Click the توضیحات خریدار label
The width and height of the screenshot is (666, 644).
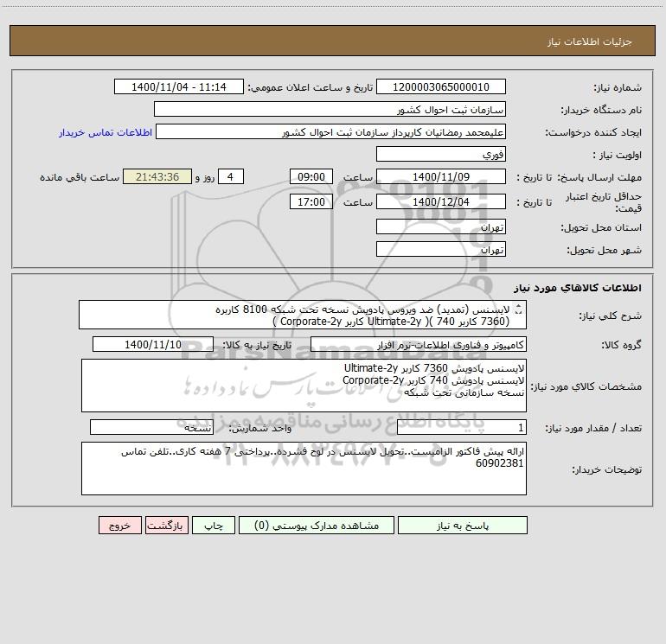pyautogui.click(x=607, y=469)
